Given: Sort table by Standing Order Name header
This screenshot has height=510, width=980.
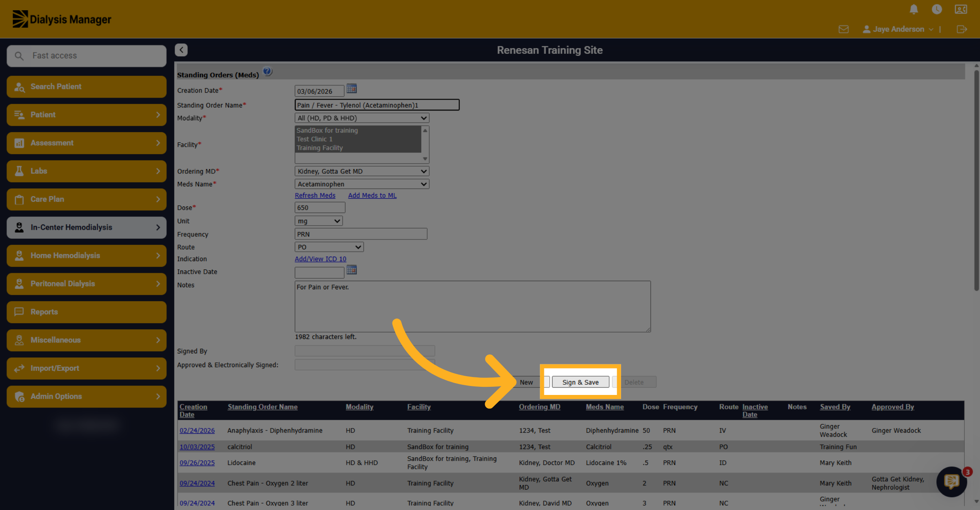Looking at the screenshot, I should (262, 407).
